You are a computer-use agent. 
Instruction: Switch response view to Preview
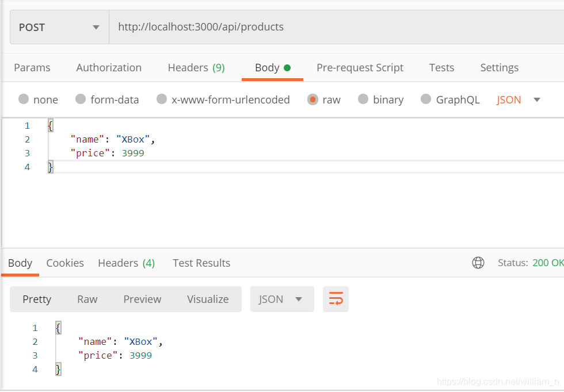point(142,299)
